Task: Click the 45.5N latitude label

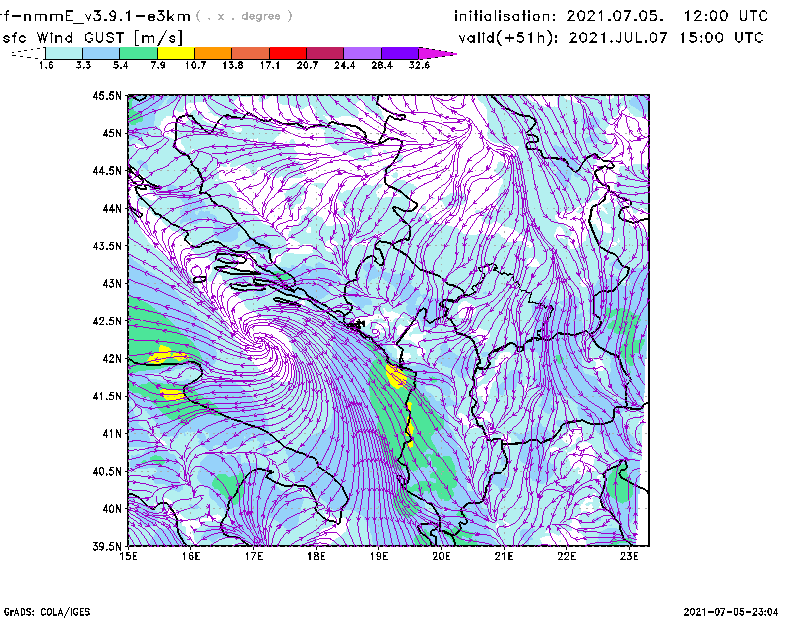Action: coord(107,95)
